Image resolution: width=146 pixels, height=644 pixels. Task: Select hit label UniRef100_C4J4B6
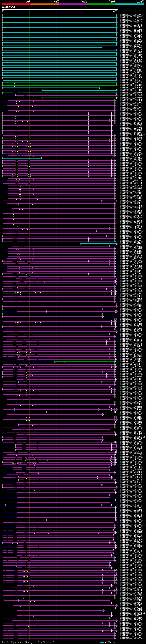[x=131, y=70]
